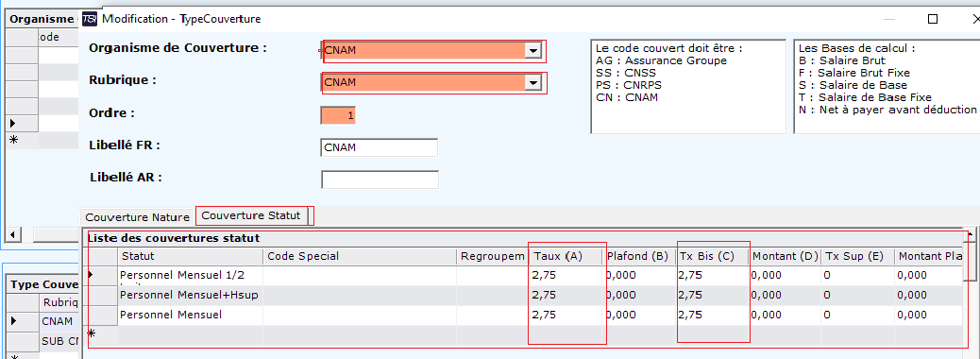Click the CN : CNAM code line

coord(627,97)
